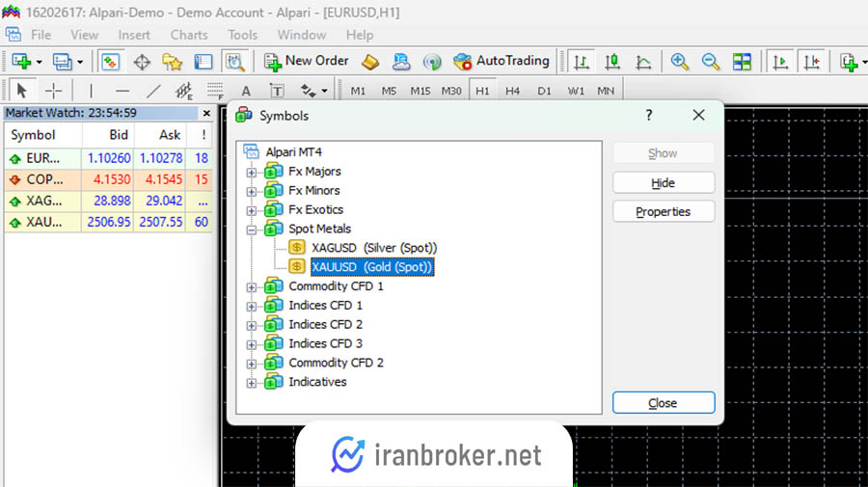Toggle the Chart Shift icon
The width and height of the screenshot is (868, 487).
point(811,62)
